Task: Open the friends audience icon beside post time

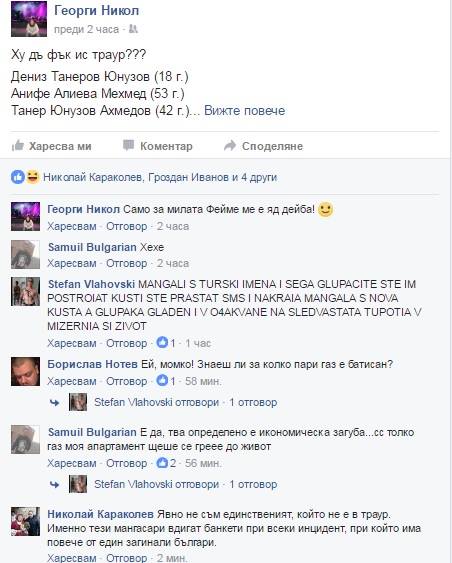Action: (133, 29)
